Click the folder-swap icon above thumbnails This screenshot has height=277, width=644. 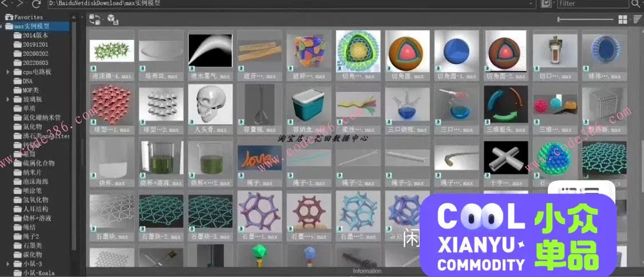click(x=95, y=20)
